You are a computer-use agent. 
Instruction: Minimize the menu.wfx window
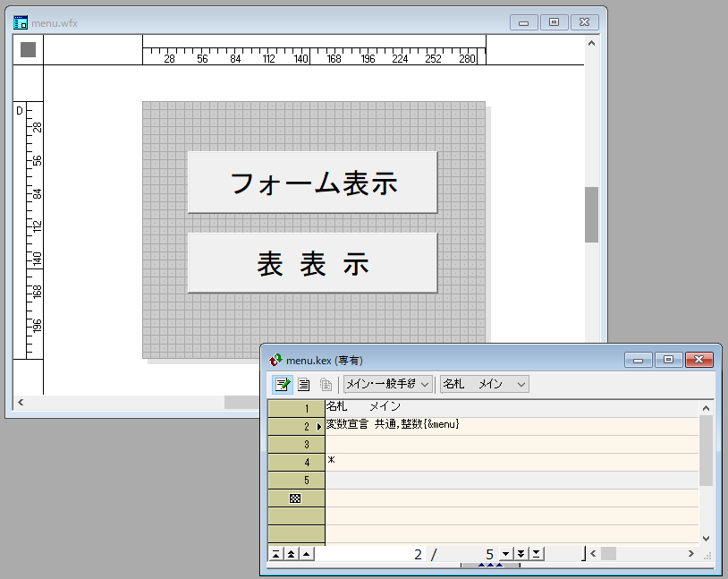(x=524, y=22)
